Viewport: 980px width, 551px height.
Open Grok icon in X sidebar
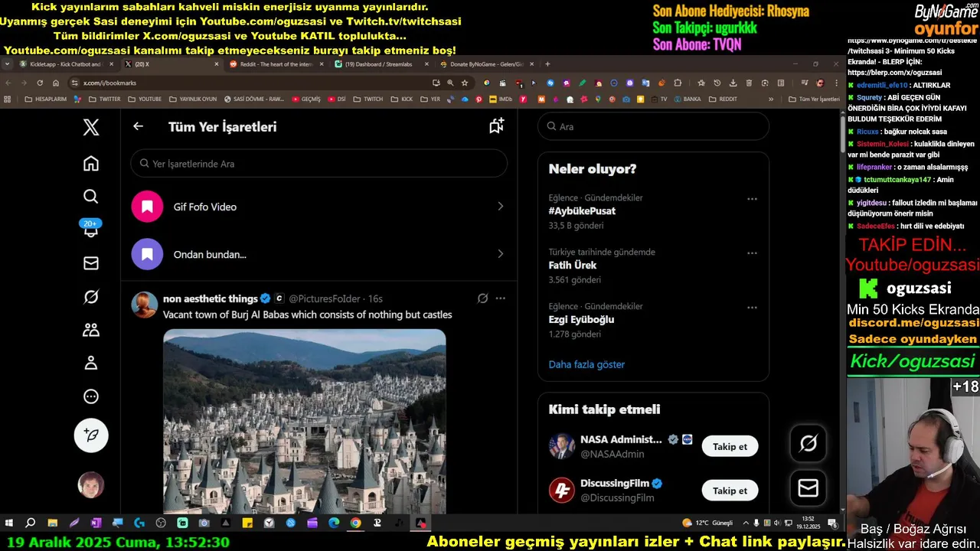coord(91,297)
